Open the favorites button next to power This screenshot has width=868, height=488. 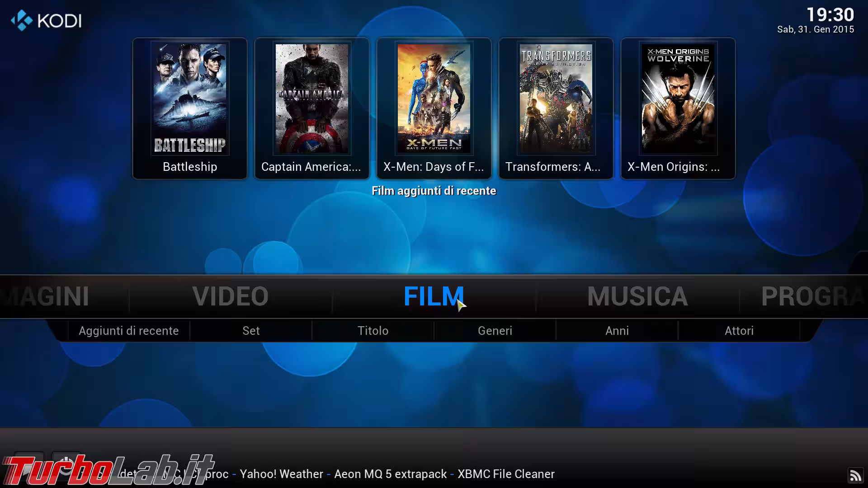(28, 465)
